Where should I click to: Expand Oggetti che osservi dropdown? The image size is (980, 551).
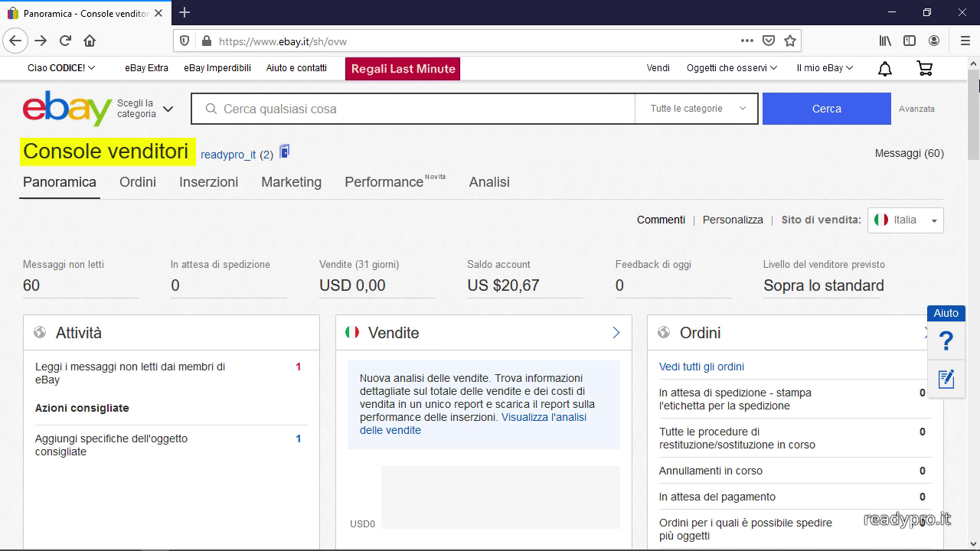click(x=732, y=68)
